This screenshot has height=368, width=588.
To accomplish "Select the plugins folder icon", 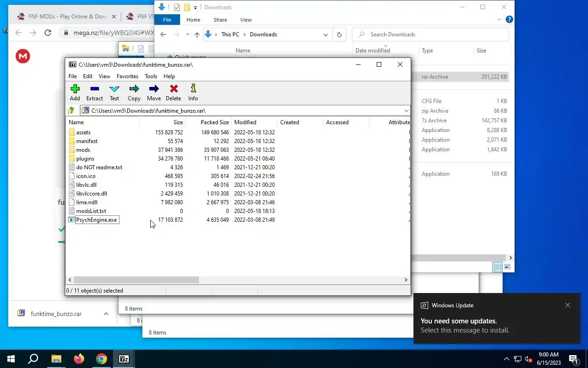I will 72,158.
